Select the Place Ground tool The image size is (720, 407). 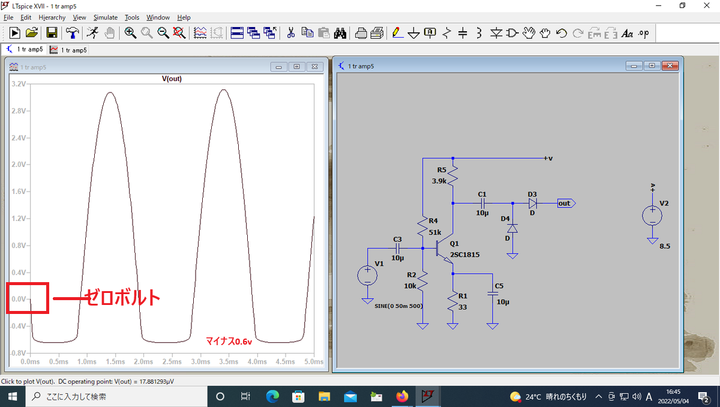tap(413, 33)
